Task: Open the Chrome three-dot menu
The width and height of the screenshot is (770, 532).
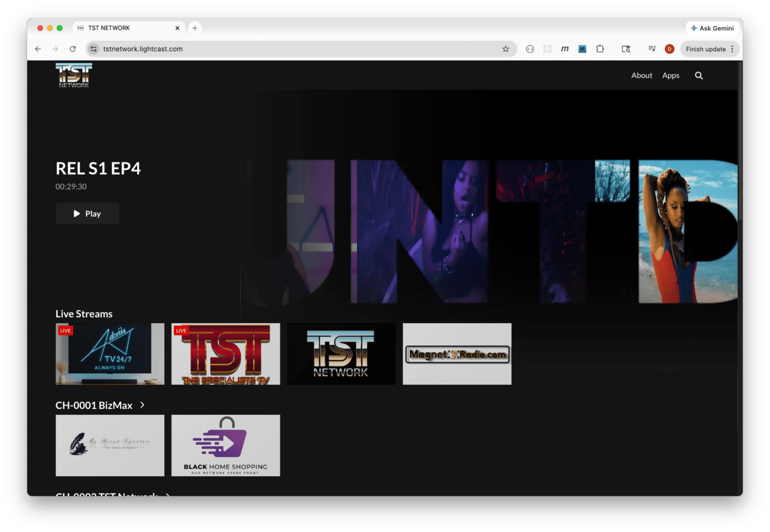Action: coord(732,49)
